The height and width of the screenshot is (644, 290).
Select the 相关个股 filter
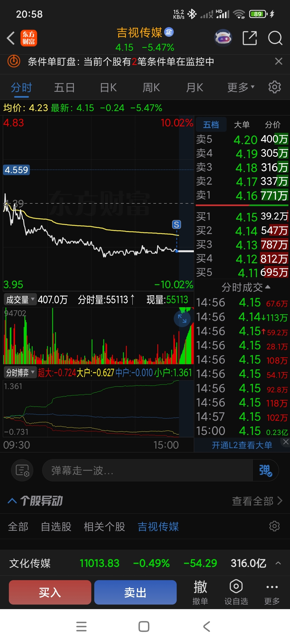104,526
